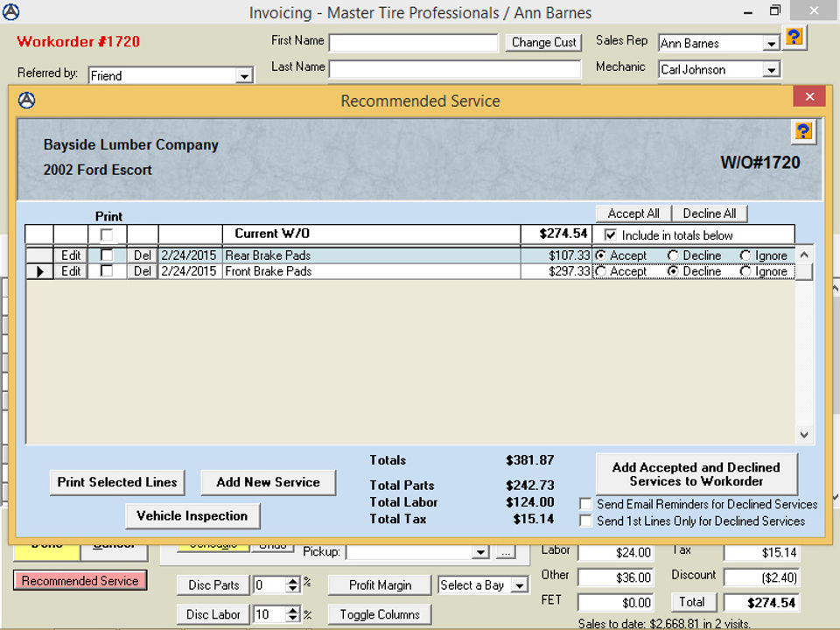Click the red Recommended Service button
The width and height of the screenshot is (840, 630).
(80, 581)
